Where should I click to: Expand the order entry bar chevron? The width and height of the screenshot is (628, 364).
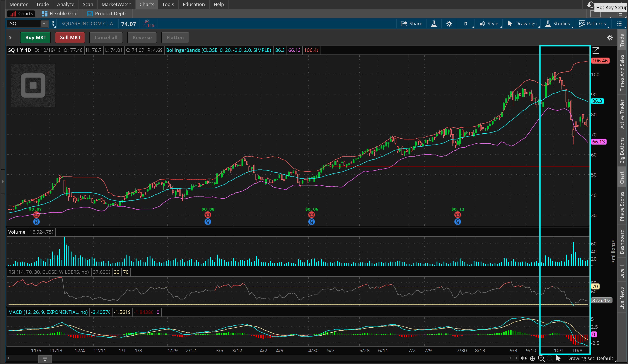pos(10,38)
